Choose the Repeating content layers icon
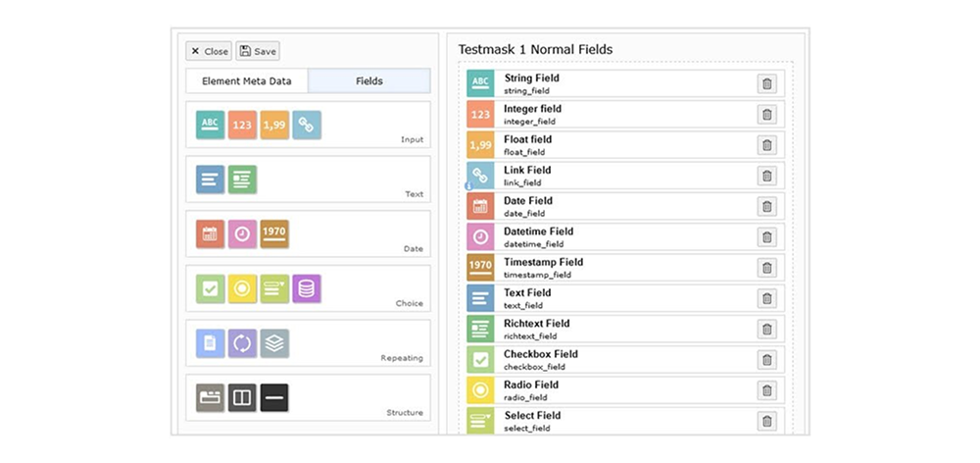Viewport: 980px width, 463px height. click(x=275, y=342)
